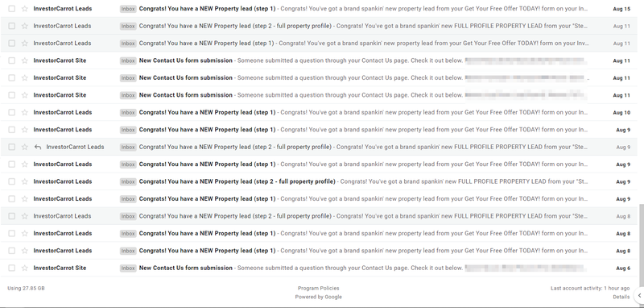This screenshot has height=308, width=644.
Task: Star the last Aug 8 step 1 email
Action: 25,251
